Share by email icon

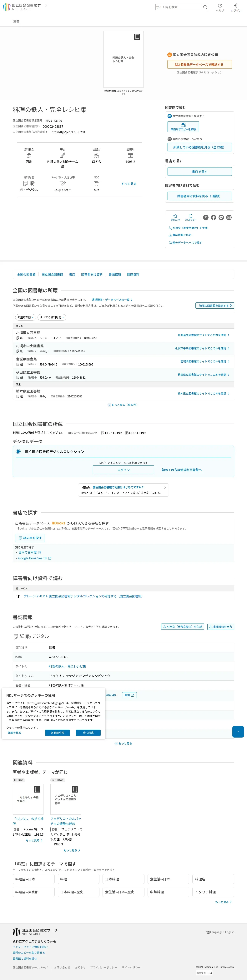(229, 218)
